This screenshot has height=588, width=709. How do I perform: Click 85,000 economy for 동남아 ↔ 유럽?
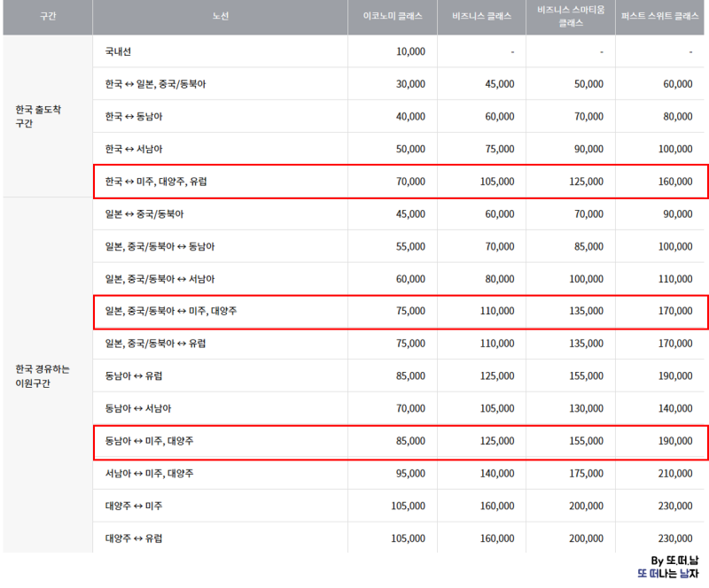pos(410,376)
